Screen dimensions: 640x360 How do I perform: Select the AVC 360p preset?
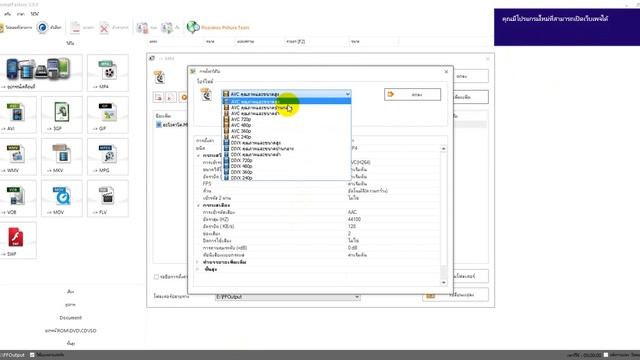pyautogui.click(x=287, y=131)
